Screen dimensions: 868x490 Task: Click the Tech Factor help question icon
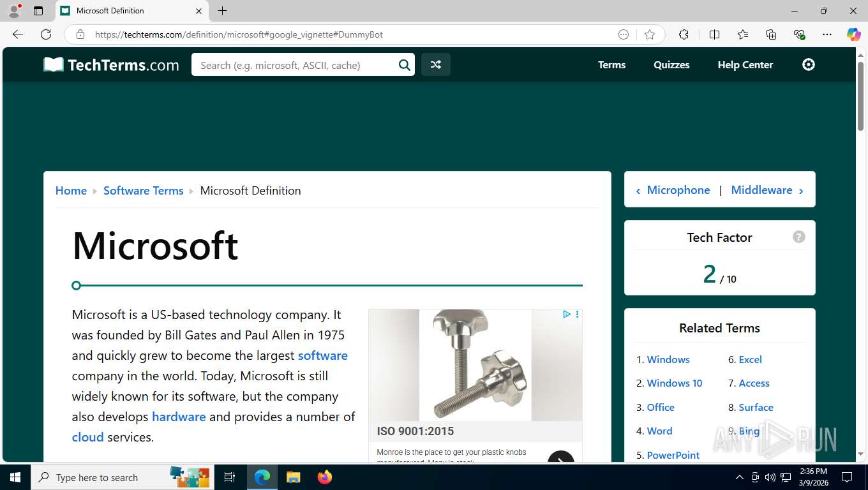[798, 237]
